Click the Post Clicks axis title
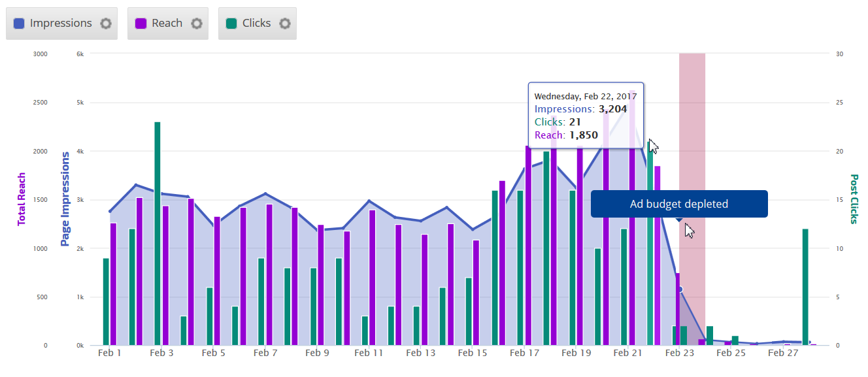Viewport: 868px width, 377px height. pyautogui.click(x=854, y=199)
